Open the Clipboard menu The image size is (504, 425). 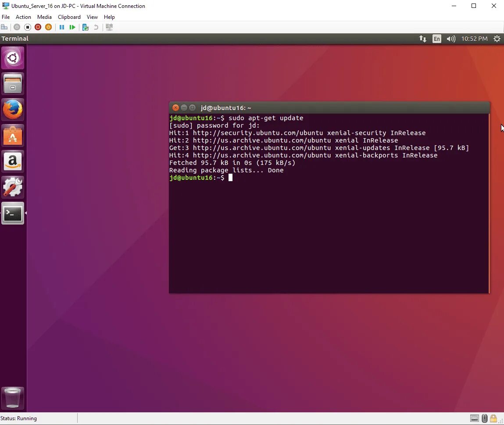pyautogui.click(x=69, y=17)
